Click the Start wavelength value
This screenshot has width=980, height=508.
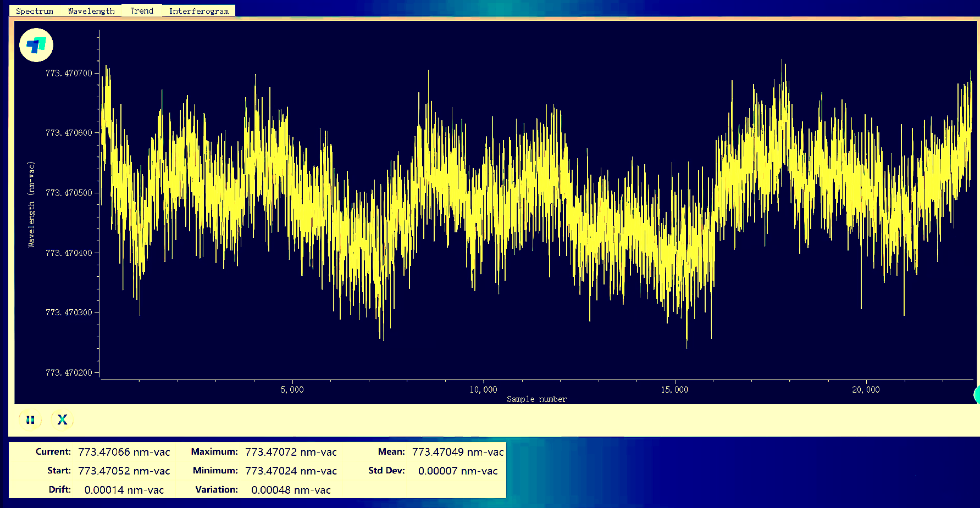click(124, 471)
